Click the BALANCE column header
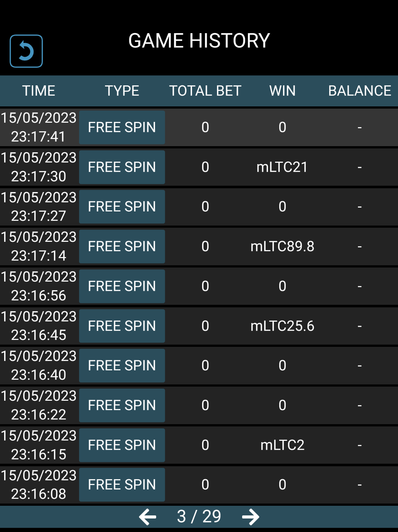398x532 pixels. (359, 91)
